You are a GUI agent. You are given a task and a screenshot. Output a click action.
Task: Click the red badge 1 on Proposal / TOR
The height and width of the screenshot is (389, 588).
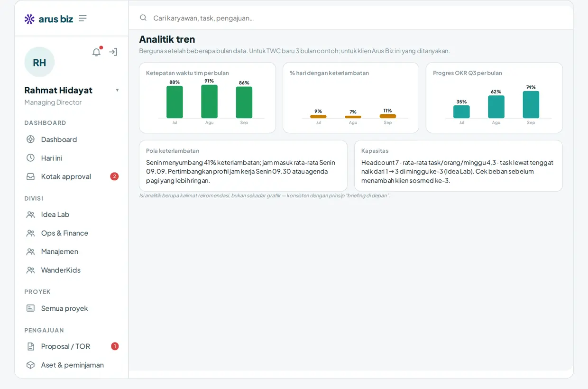pos(115,346)
